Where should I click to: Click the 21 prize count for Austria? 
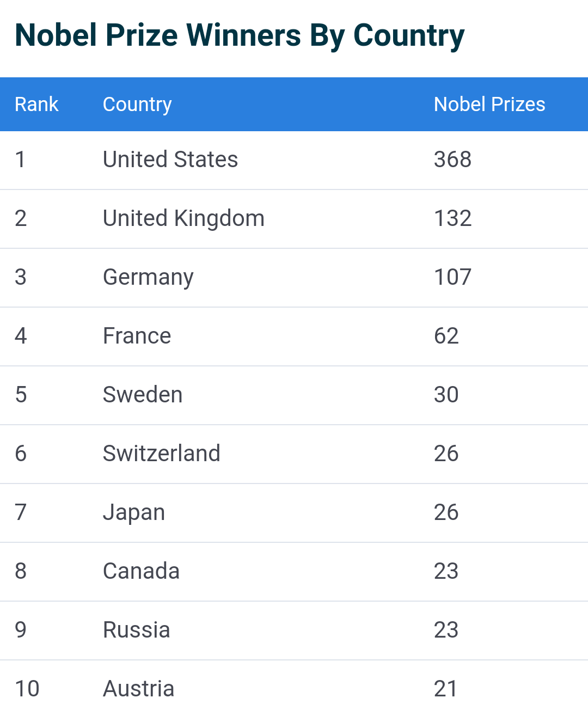[x=445, y=689]
